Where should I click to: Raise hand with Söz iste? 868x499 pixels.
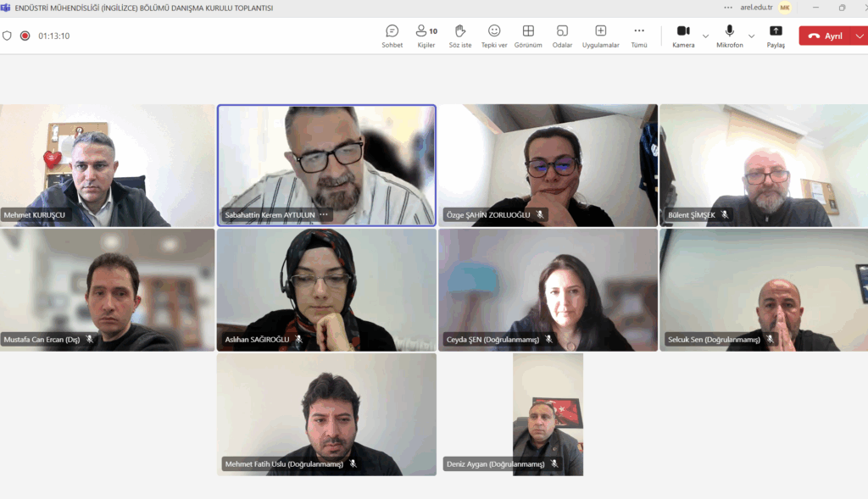pyautogui.click(x=460, y=36)
